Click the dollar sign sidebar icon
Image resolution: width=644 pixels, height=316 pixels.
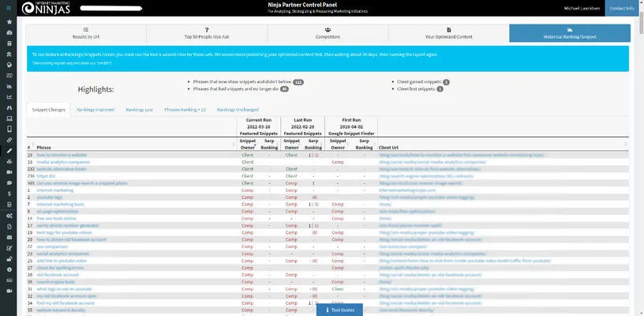click(x=9, y=192)
